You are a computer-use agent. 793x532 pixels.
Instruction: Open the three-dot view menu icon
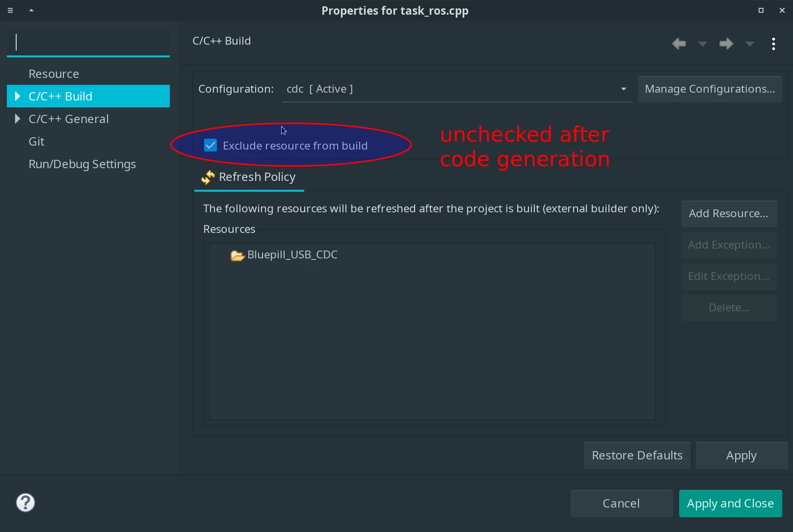coord(773,44)
